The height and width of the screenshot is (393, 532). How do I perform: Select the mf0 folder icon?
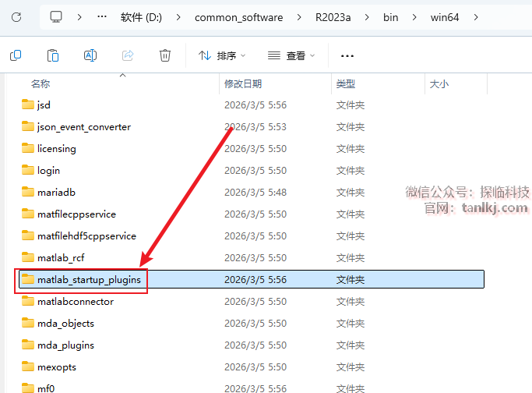click(28, 388)
